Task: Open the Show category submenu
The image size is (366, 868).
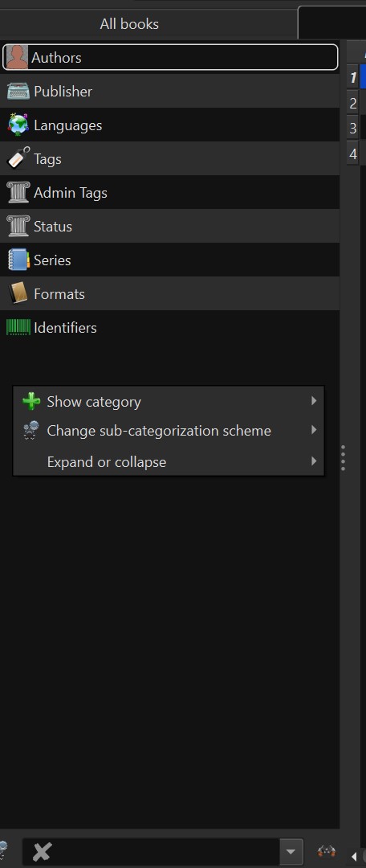Action: tap(169, 401)
